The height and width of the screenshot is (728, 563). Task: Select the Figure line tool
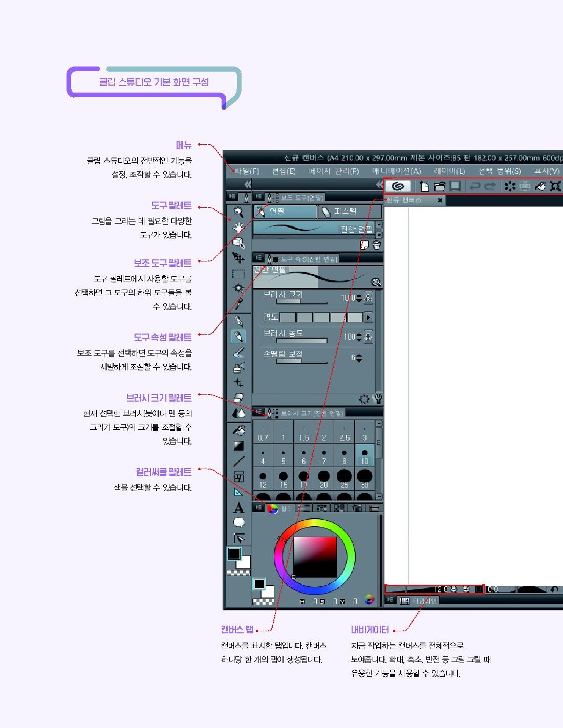point(239,461)
